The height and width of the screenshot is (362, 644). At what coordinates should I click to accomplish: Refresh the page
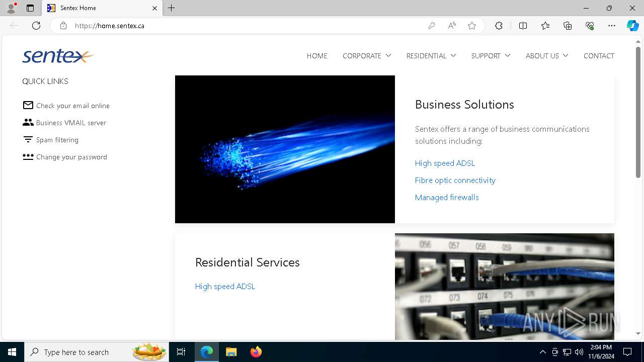pyautogui.click(x=36, y=26)
